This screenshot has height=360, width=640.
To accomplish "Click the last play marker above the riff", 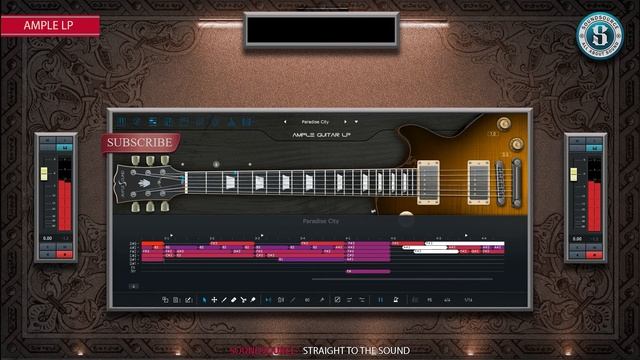I will click(x=466, y=236).
